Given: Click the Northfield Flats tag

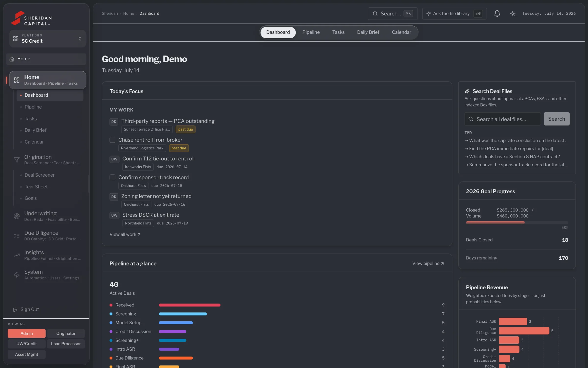Looking at the screenshot, I should 138,223.
